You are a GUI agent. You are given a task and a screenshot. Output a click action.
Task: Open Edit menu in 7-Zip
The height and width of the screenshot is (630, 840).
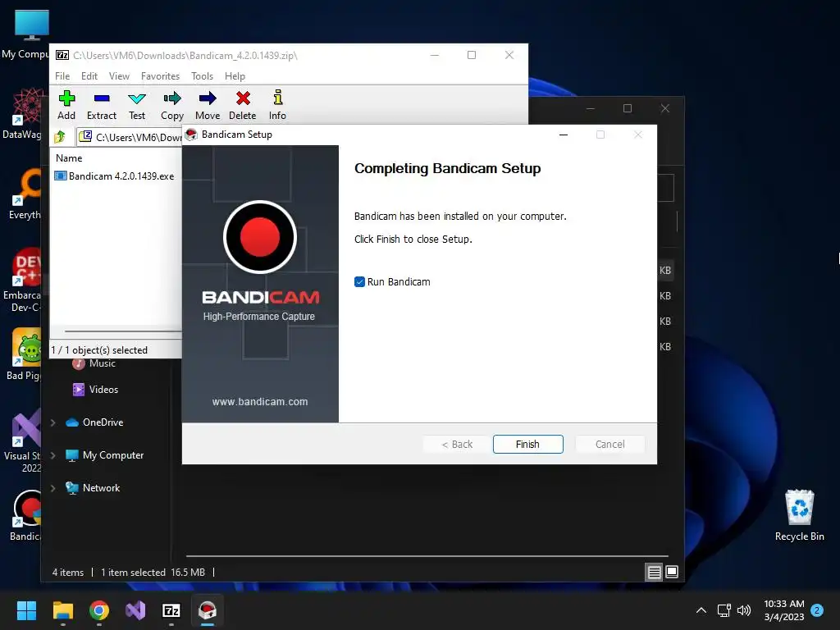click(x=89, y=76)
